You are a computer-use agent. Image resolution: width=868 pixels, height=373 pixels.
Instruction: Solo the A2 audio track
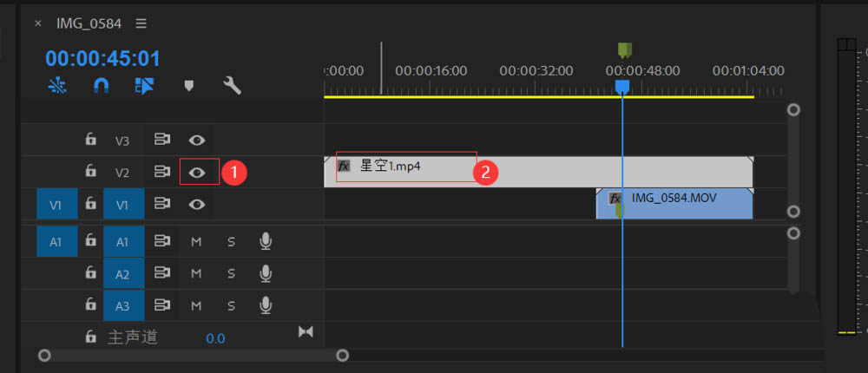coord(232,274)
